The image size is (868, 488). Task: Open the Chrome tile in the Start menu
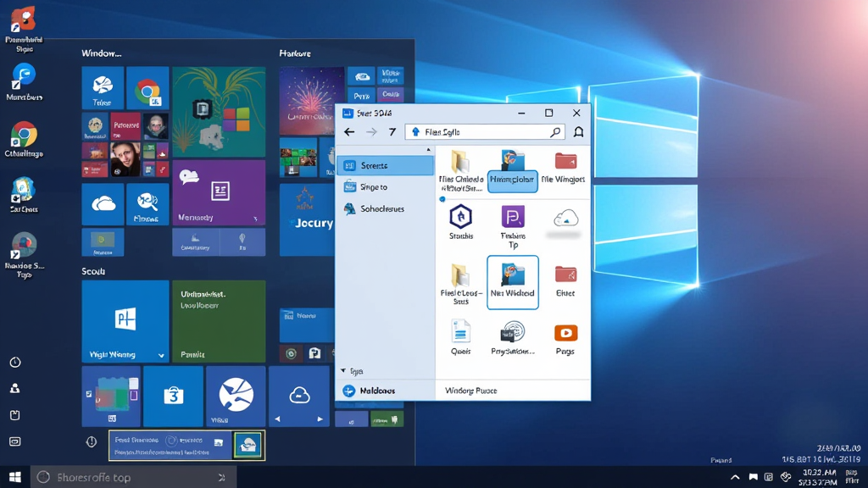point(147,88)
